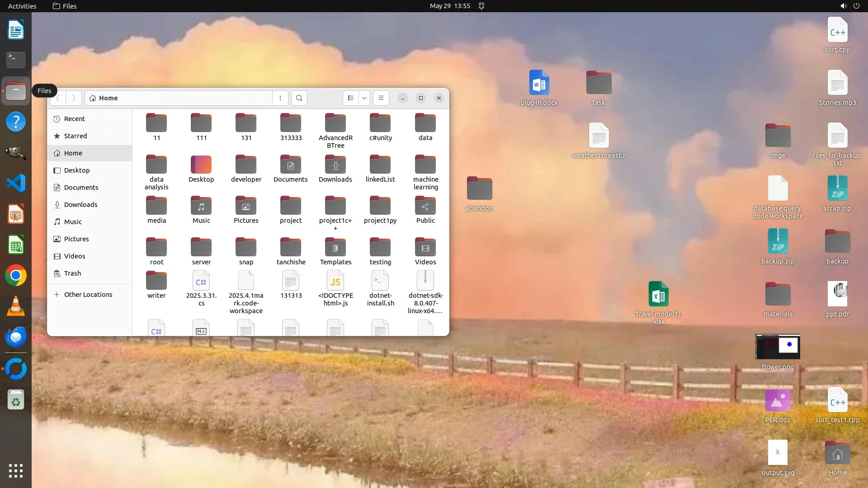Viewport: 868px width, 488px height.
Task: Open the Templates folder icon
Action: click(335, 248)
